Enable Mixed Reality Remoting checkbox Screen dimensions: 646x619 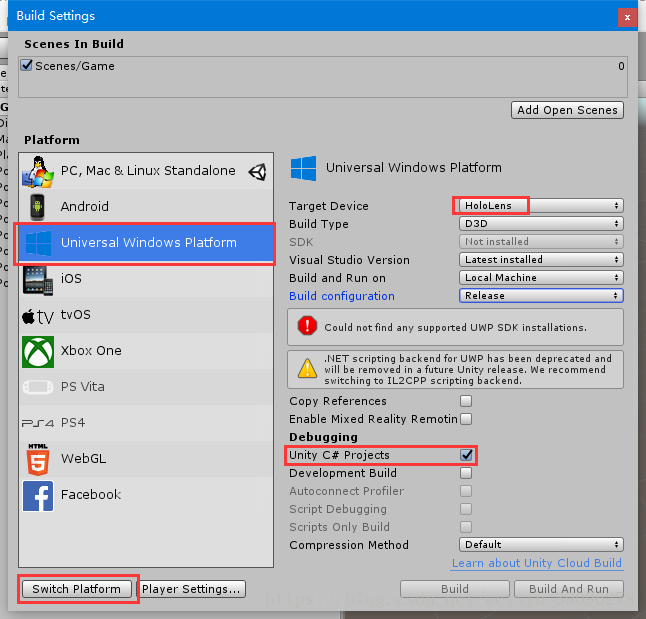[466, 419]
